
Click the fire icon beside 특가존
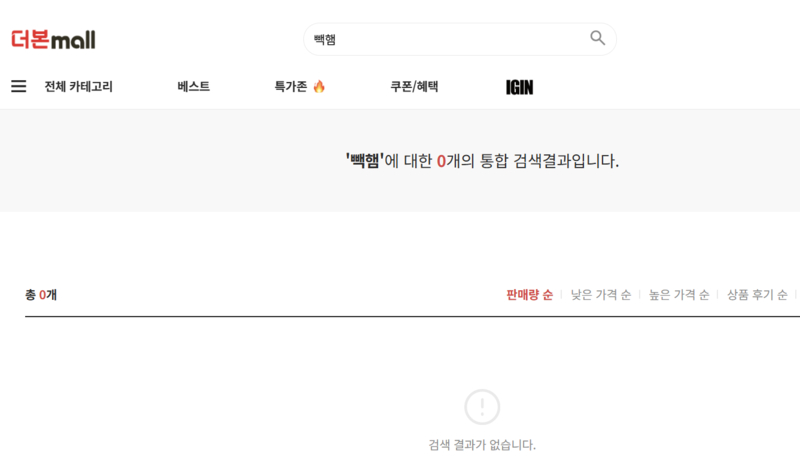coord(319,87)
